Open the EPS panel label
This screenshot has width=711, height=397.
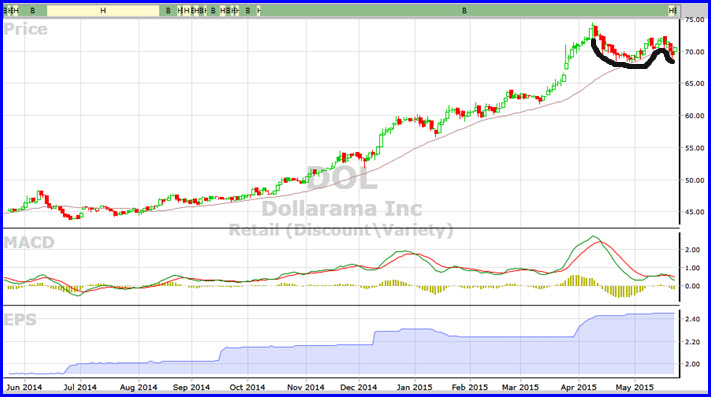click(20, 320)
